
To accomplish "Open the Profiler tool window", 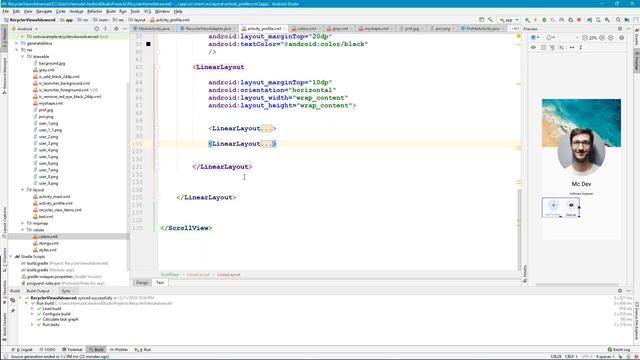I will point(119,349).
